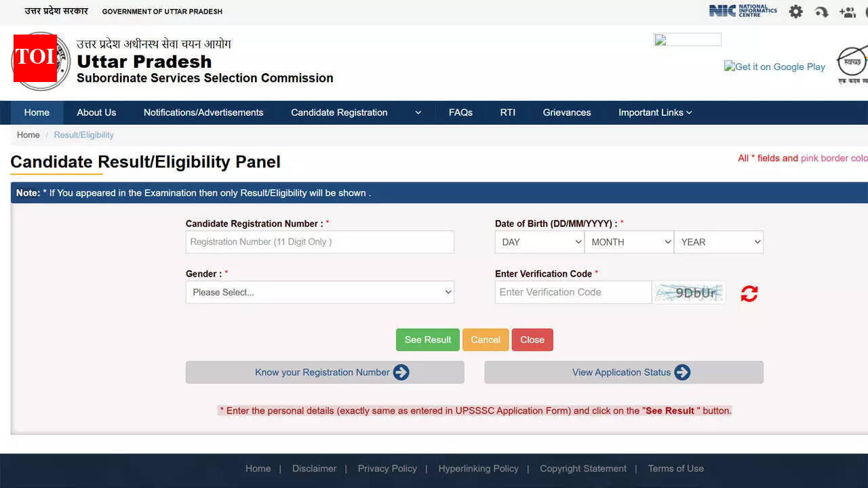Image resolution: width=868 pixels, height=488 pixels.
Task: Click inside the Registration Number input field
Action: coord(319,242)
